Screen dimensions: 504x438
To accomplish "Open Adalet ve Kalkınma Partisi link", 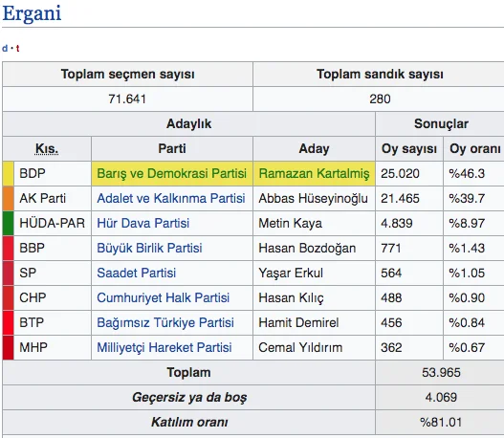I will [x=171, y=198].
